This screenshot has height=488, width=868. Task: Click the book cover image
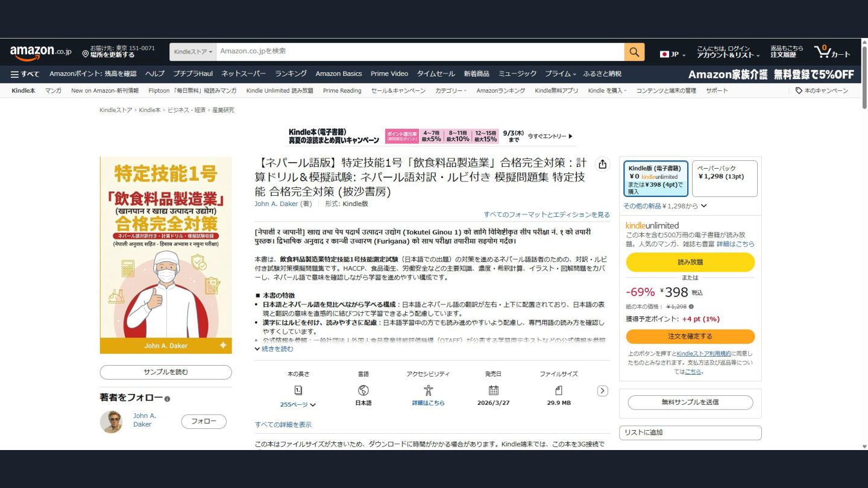pyautogui.click(x=166, y=255)
